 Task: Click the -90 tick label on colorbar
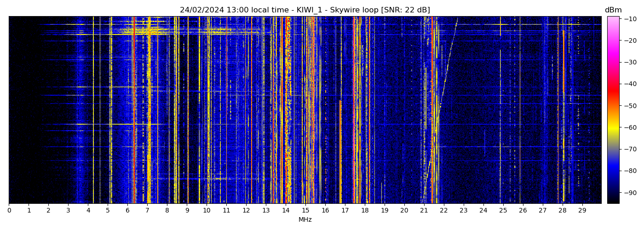coord(629,192)
